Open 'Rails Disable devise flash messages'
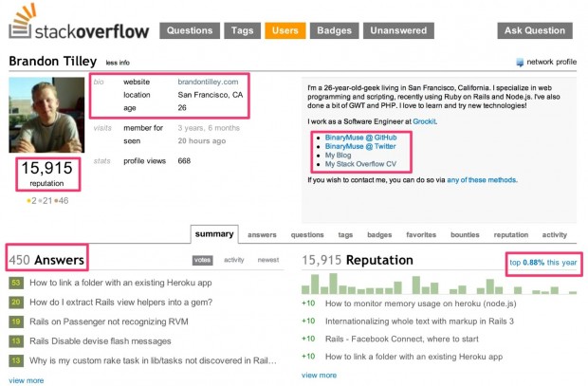Viewport: 588px width, 386px height. point(101,341)
